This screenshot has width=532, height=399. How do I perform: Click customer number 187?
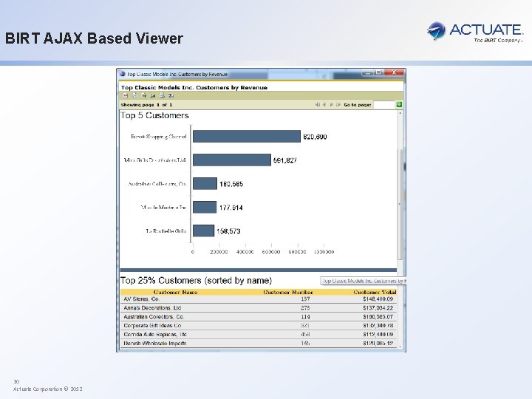(305, 299)
